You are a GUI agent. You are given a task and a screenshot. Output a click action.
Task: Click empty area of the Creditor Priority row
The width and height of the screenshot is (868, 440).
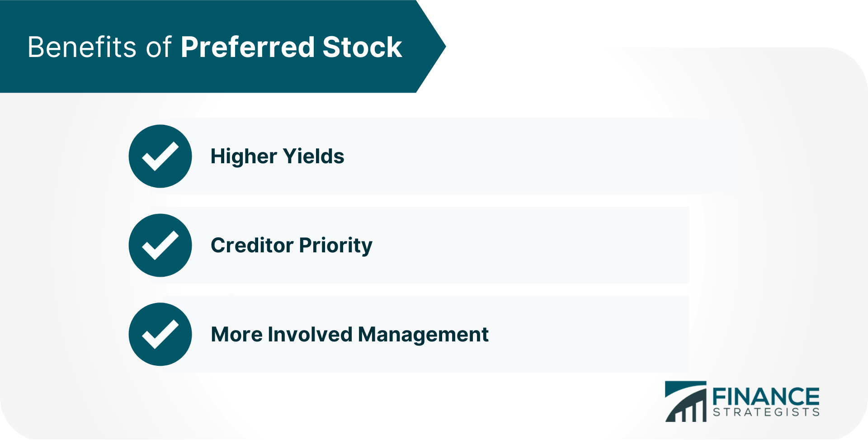[x=529, y=245]
